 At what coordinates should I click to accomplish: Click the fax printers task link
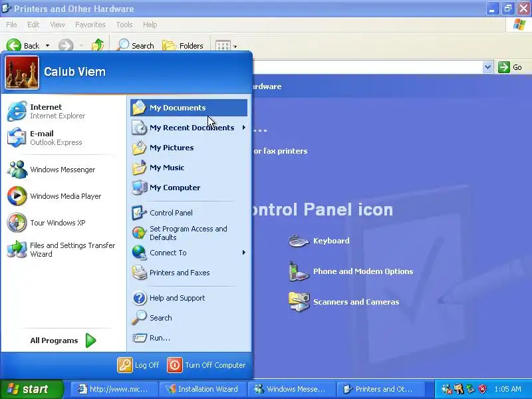[x=280, y=151]
